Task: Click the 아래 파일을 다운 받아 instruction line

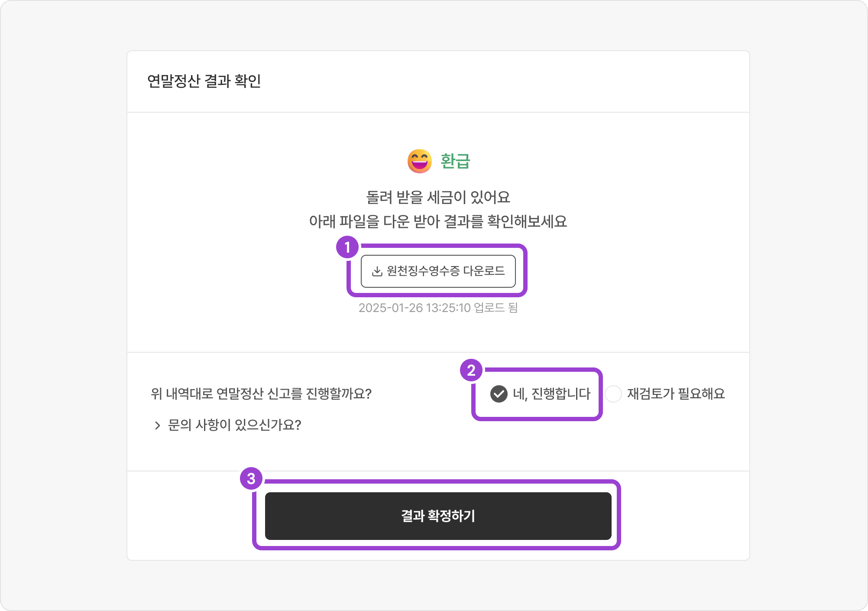Action: 438,221
